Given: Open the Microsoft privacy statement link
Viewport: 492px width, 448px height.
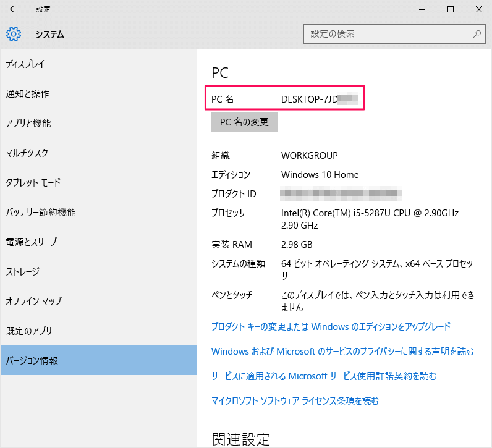Looking at the screenshot, I should 342,352.
